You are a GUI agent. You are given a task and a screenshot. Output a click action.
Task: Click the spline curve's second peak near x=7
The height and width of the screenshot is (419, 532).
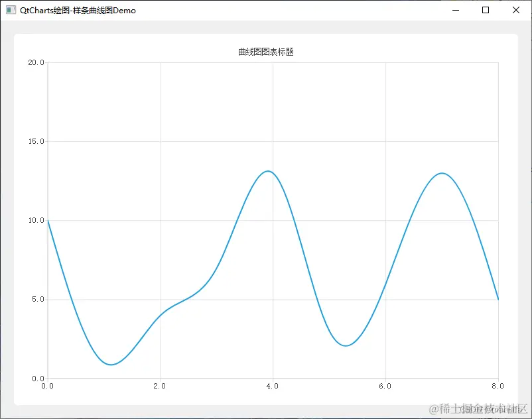pyautogui.click(x=442, y=173)
